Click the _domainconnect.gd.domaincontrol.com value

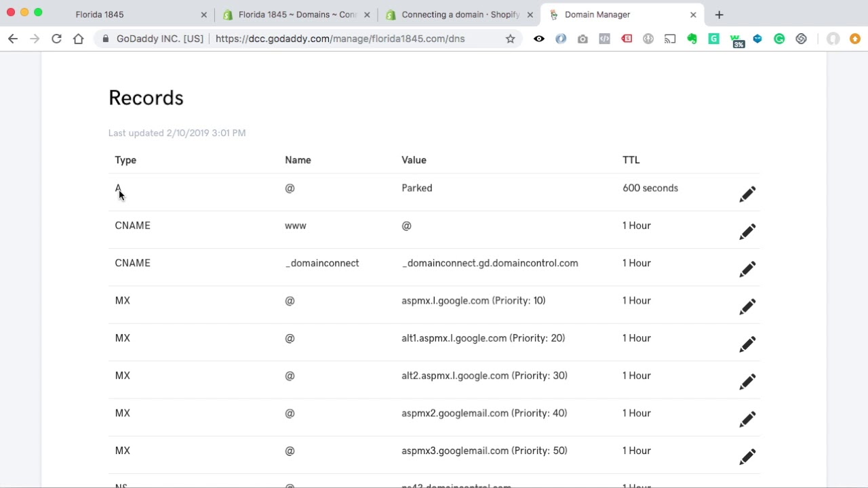tap(490, 263)
